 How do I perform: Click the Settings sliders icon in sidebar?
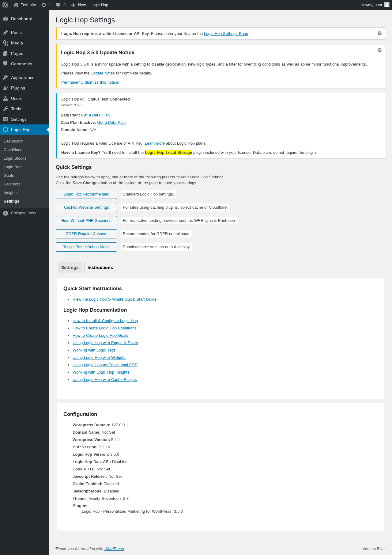tap(6, 119)
